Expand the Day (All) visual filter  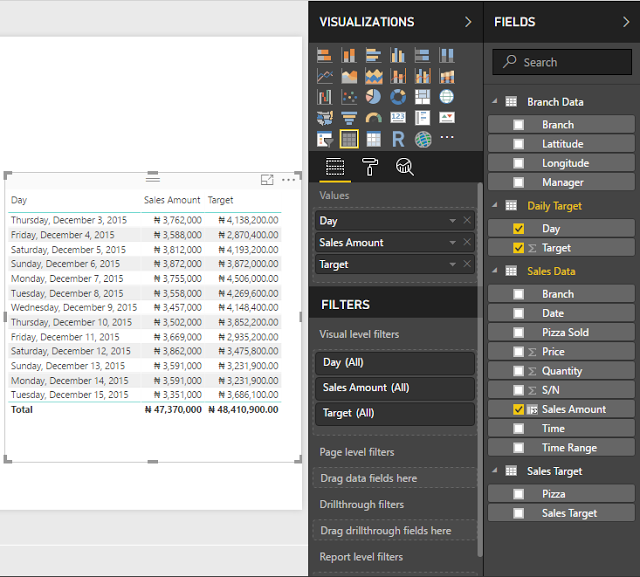click(395, 363)
